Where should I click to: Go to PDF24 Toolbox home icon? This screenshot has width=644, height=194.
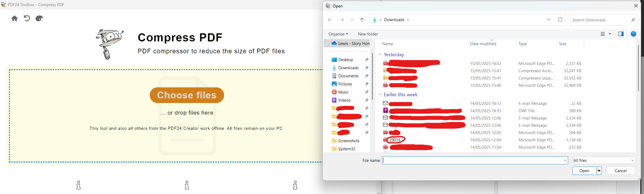(x=14, y=19)
